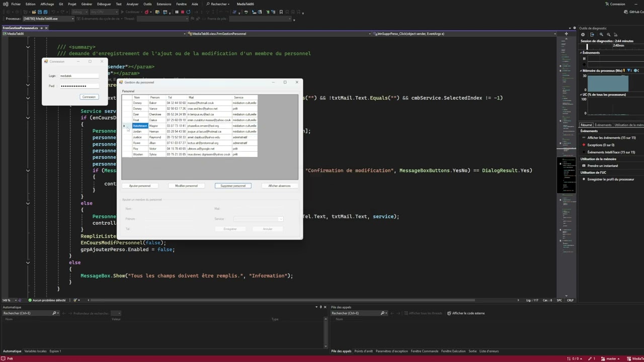The image size is (644, 362).
Task: Click the Hot Reload flame icon
Action: coord(147,12)
